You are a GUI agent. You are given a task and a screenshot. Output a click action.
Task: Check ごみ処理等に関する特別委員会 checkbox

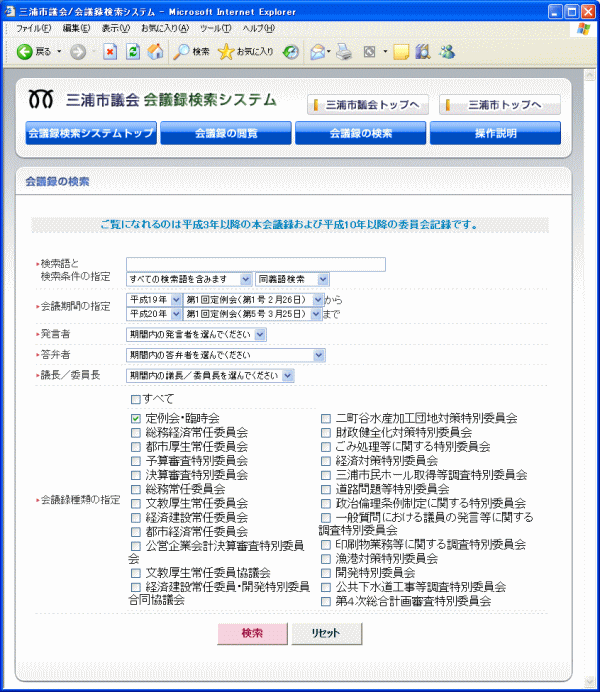pos(326,447)
